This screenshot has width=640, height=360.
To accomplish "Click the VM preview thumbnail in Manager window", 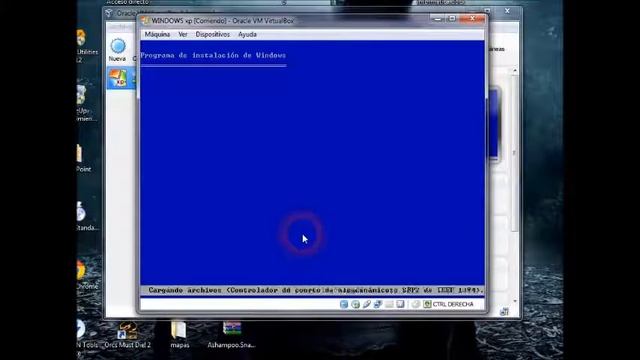I will (x=494, y=124).
